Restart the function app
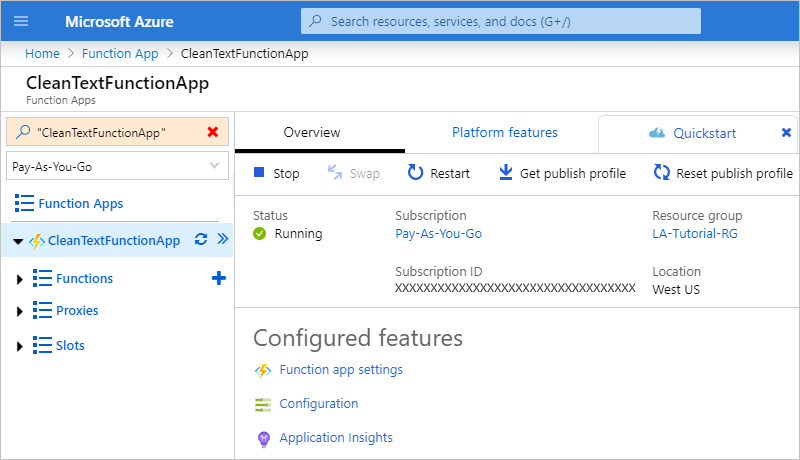 tap(438, 173)
